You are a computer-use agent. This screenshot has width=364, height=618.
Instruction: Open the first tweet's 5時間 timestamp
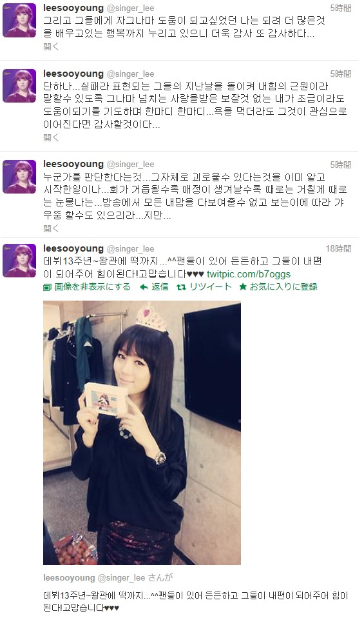pyautogui.click(x=340, y=8)
